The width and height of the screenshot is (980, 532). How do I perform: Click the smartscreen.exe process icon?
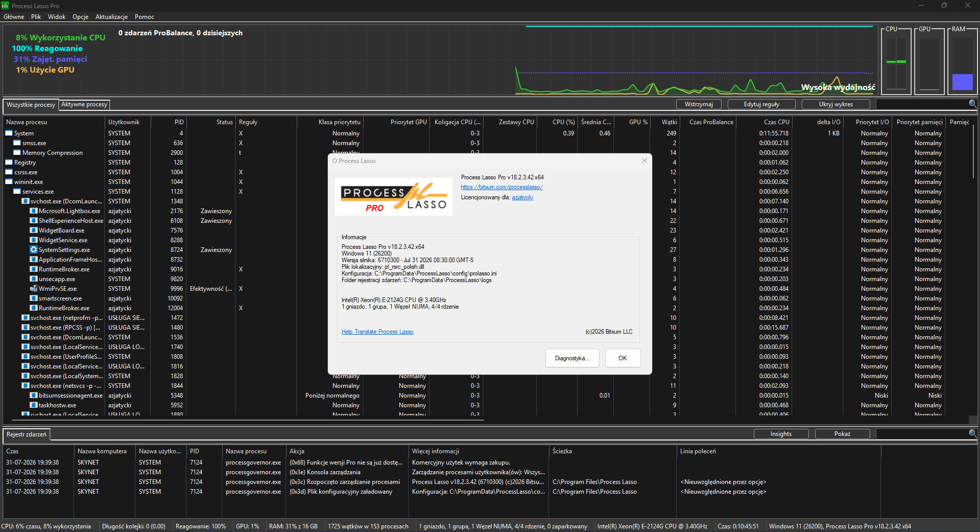(x=34, y=298)
